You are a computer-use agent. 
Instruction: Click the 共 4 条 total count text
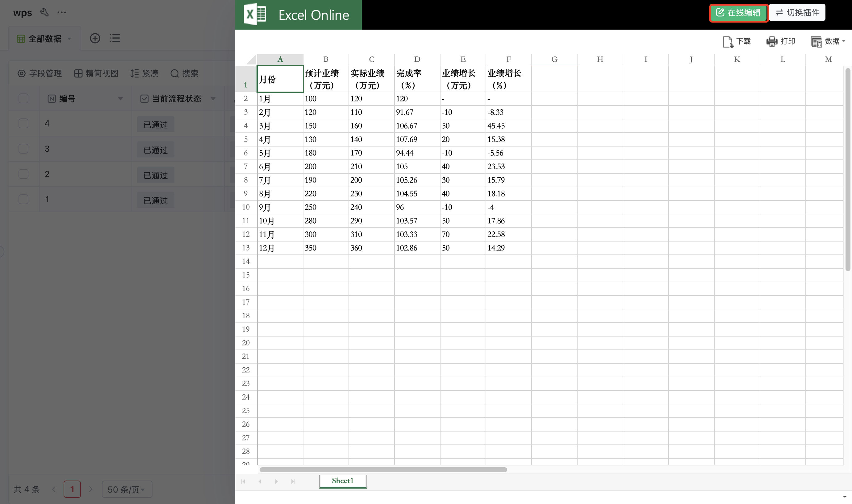pyautogui.click(x=27, y=489)
